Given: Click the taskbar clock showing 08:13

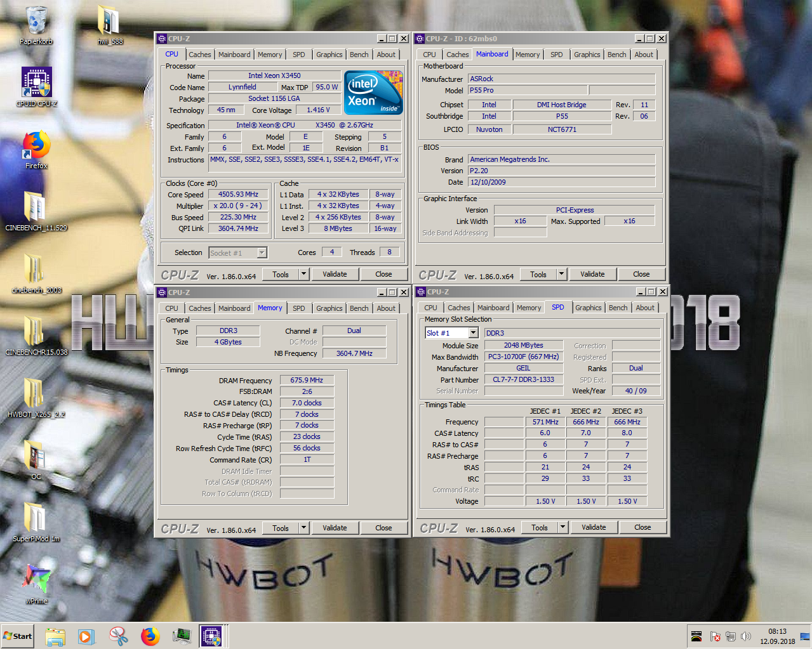Looking at the screenshot, I should click(777, 636).
